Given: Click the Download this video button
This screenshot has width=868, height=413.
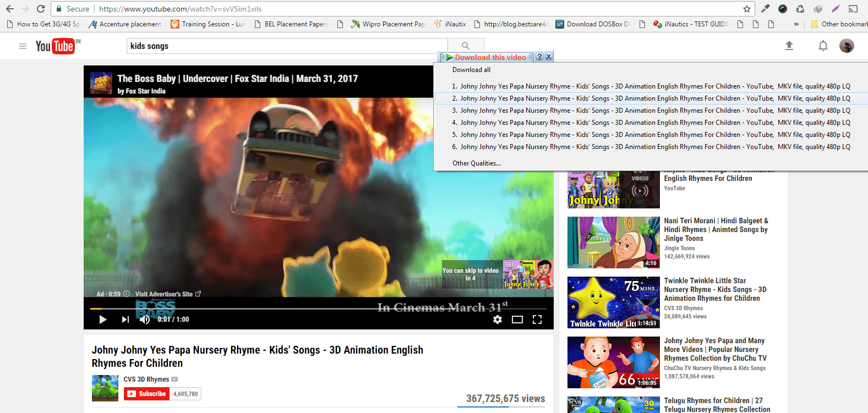Looking at the screenshot, I should (486, 57).
